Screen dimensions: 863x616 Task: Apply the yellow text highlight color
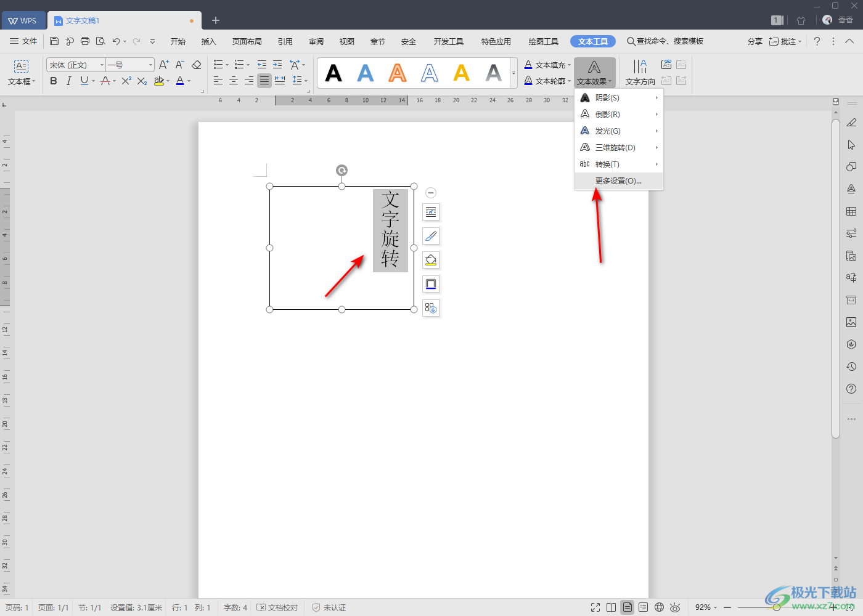pos(159,81)
